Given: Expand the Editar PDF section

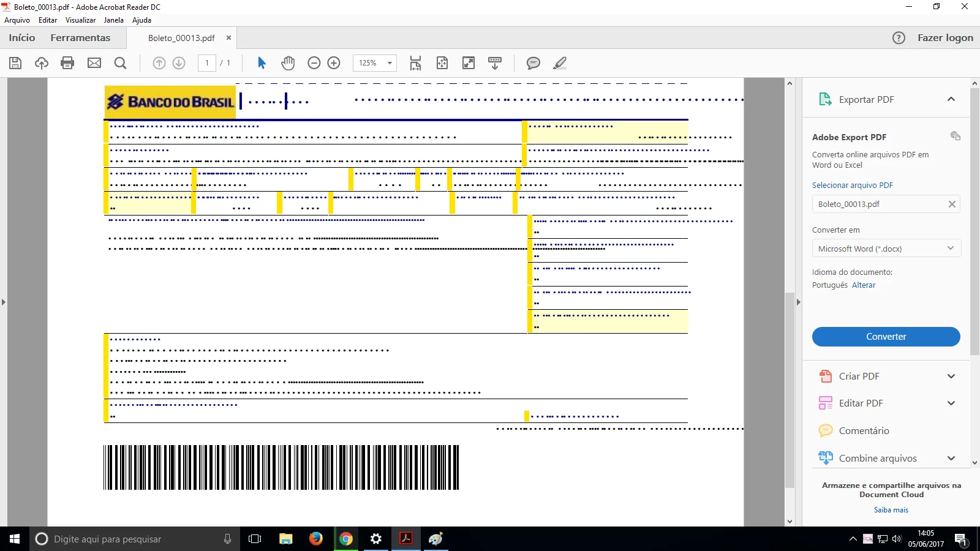Looking at the screenshot, I should (951, 403).
